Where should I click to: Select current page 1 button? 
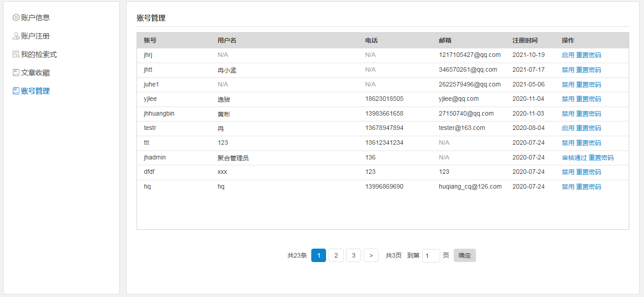click(318, 255)
